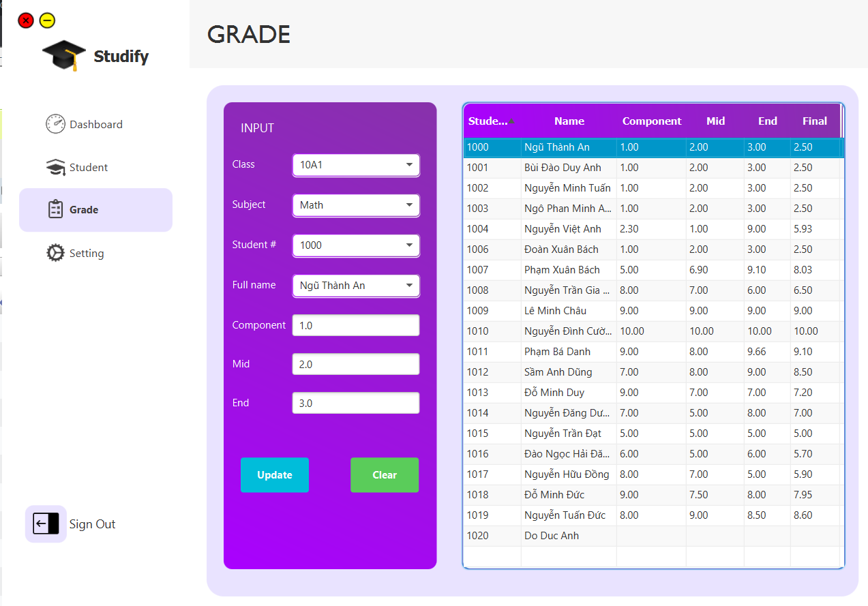Click student ID 1014 cell
This screenshot has width=868, height=606.
click(x=492, y=413)
